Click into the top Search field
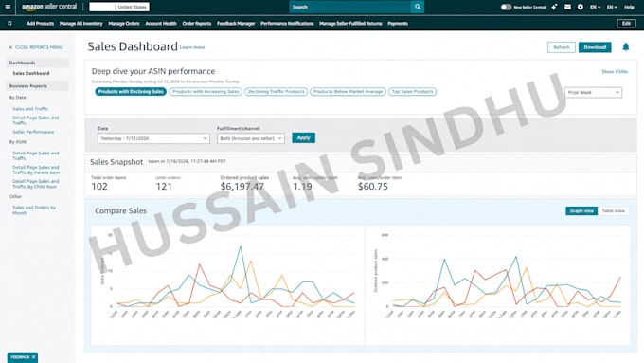The width and height of the screenshot is (644, 363). 349,7
